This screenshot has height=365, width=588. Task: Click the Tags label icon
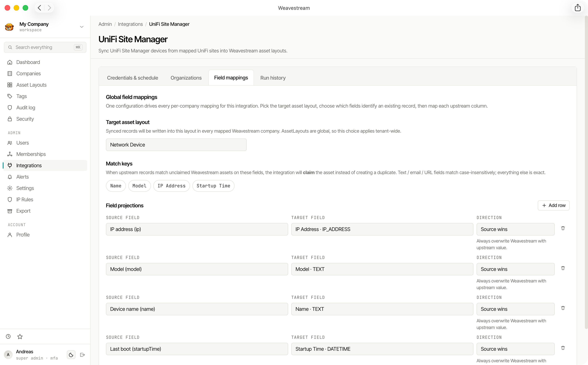click(10, 96)
